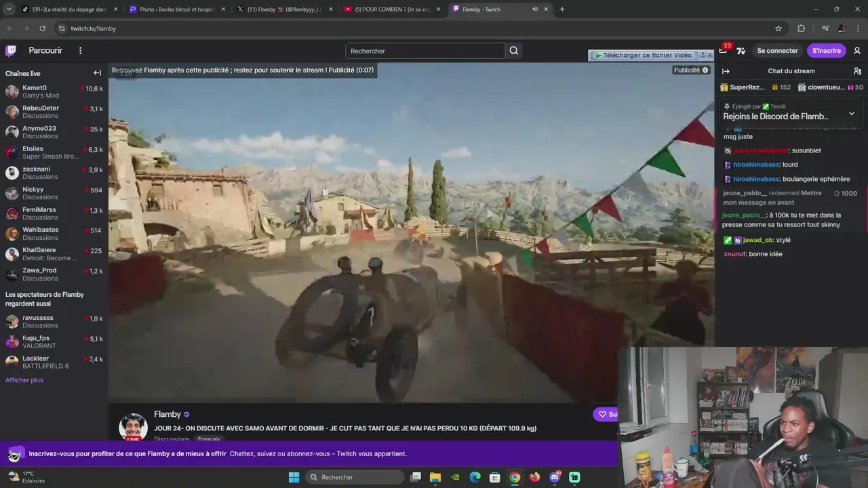The image size is (868, 488).
Task: Bookmark this page with the star icon
Action: click(x=778, y=28)
